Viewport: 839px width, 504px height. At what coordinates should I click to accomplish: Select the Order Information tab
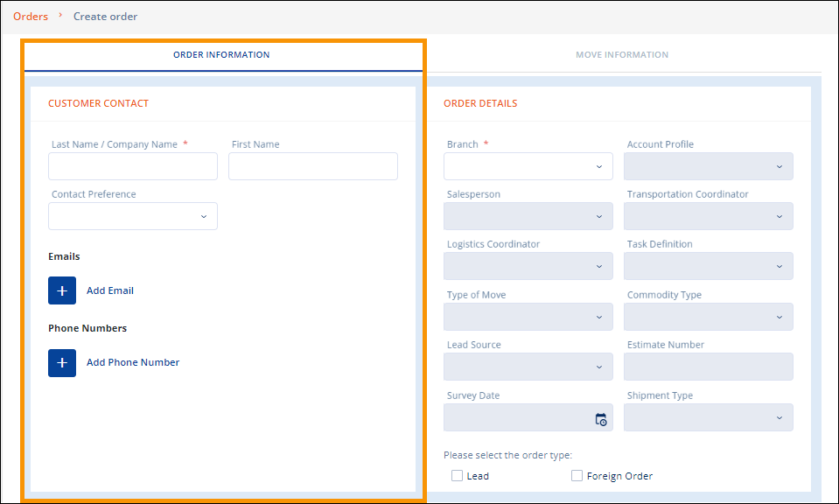(x=221, y=55)
